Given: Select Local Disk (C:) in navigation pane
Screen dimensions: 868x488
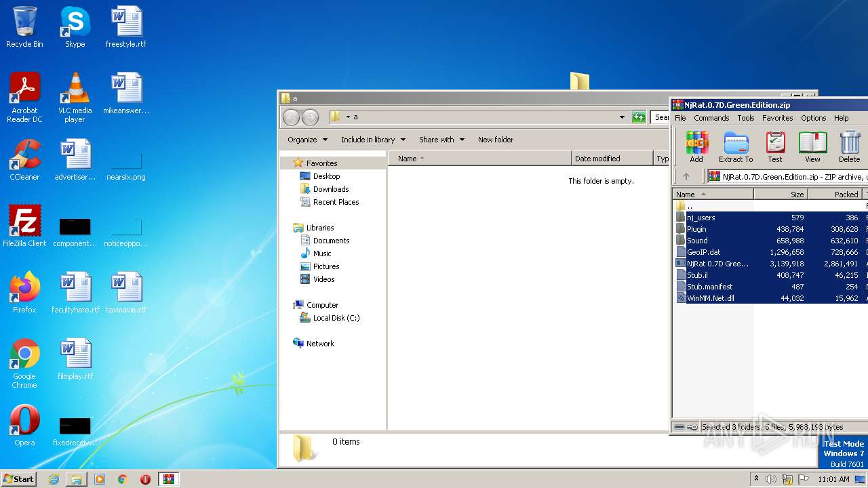Looking at the screenshot, I should point(336,318).
